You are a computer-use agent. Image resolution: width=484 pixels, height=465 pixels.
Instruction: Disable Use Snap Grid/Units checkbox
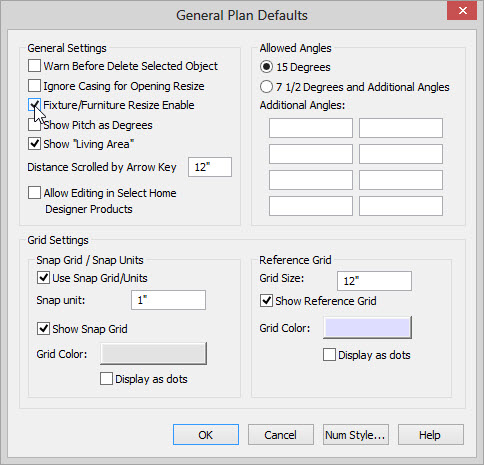tap(43, 278)
